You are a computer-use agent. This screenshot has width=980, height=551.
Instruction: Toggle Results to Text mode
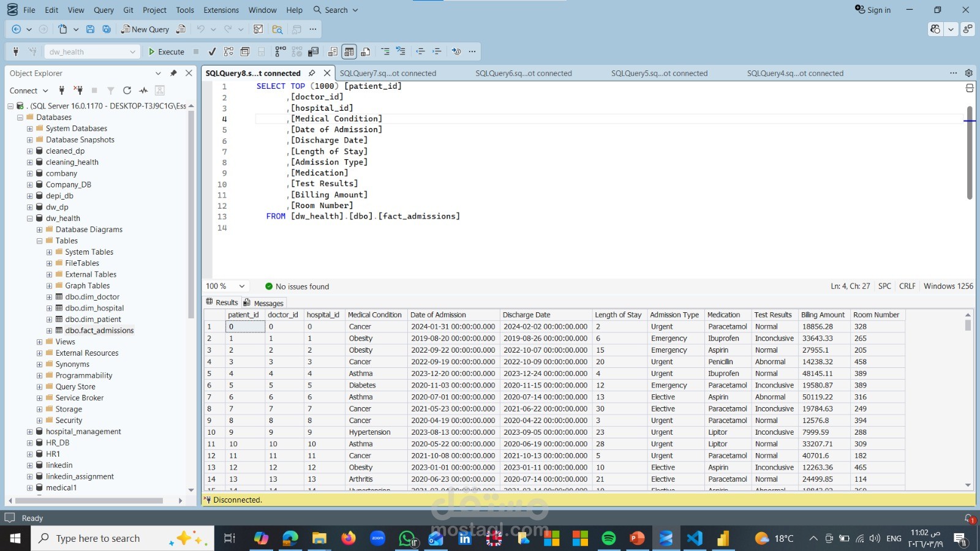coord(333,52)
